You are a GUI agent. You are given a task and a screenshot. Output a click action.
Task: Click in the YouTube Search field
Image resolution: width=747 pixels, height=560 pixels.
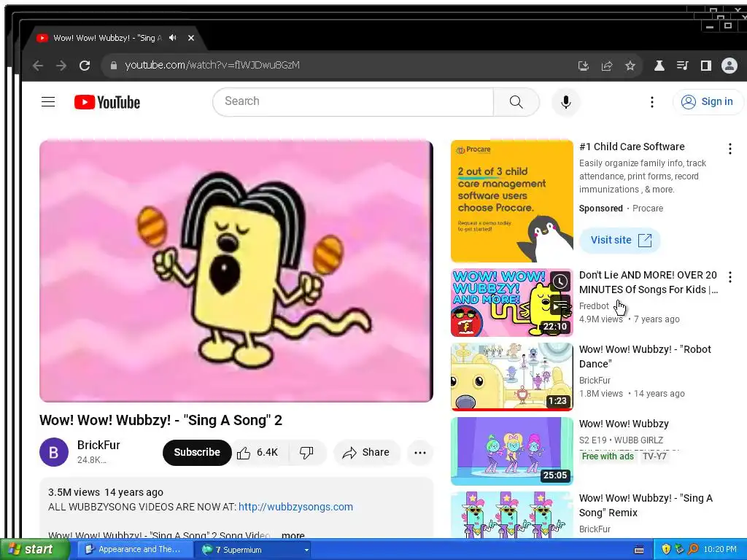[x=353, y=101]
